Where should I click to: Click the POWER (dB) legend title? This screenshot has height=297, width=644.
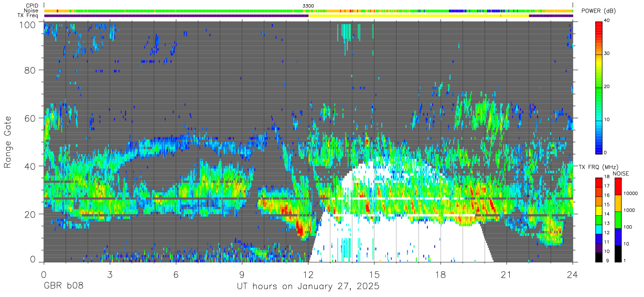tap(598, 11)
